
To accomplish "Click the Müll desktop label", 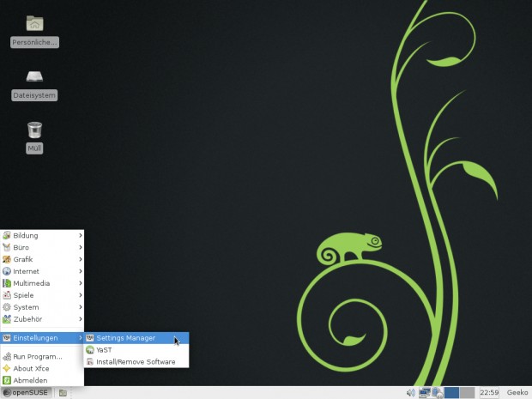I will click(34, 148).
